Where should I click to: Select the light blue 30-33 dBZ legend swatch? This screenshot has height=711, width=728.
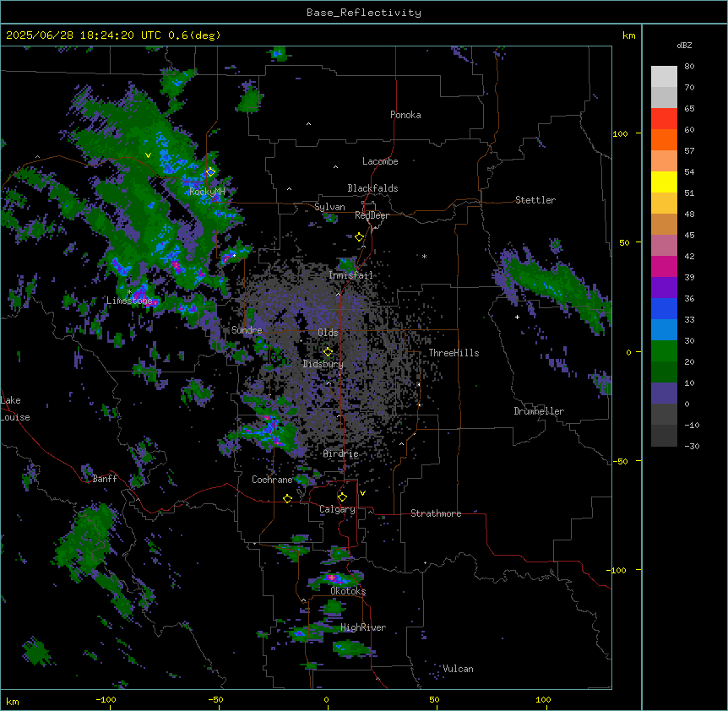pos(664,330)
